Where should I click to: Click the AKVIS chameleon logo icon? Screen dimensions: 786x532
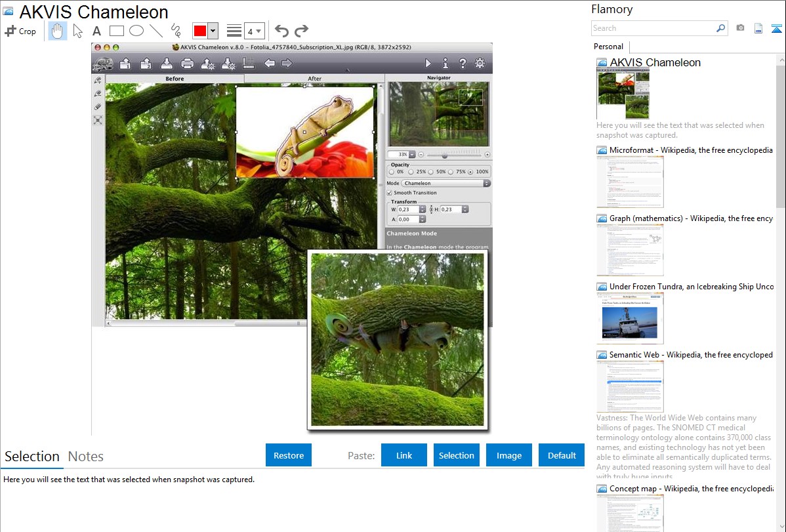click(103, 64)
